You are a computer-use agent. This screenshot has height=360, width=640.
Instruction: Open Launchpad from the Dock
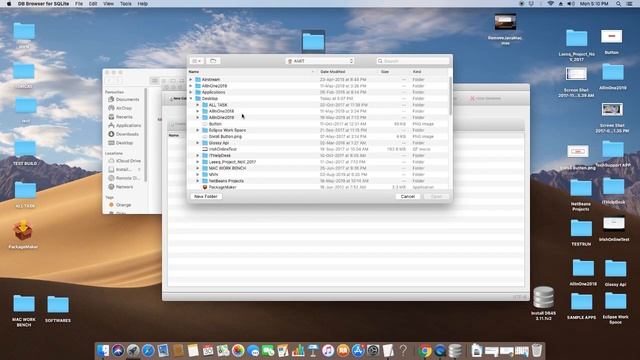tap(133, 350)
